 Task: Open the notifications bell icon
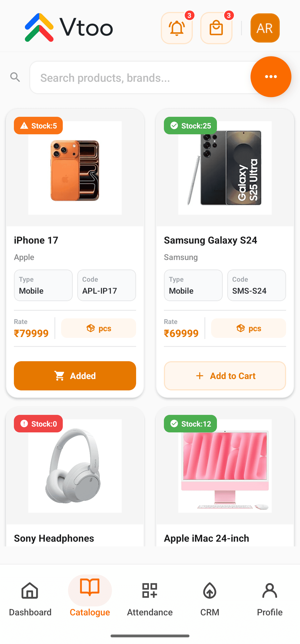click(177, 28)
